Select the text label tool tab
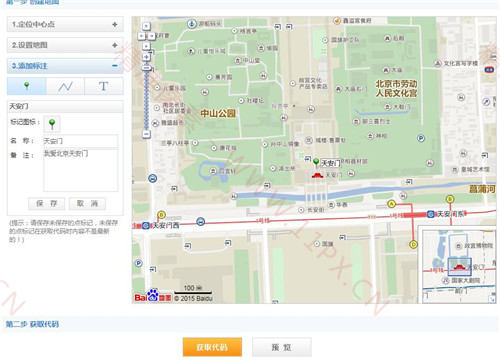500x364 pixels. click(104, 86)
